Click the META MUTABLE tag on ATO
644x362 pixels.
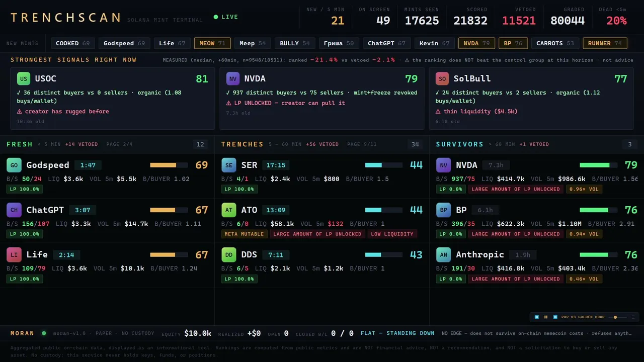point(245,234)
